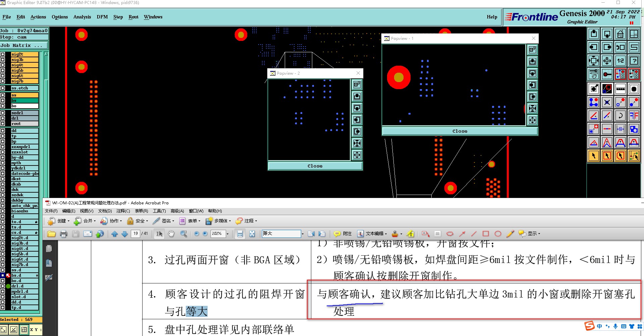Open the Rout menu in Genesis
This screenshot has height=336, width=644.
click(x=133, y=17)
